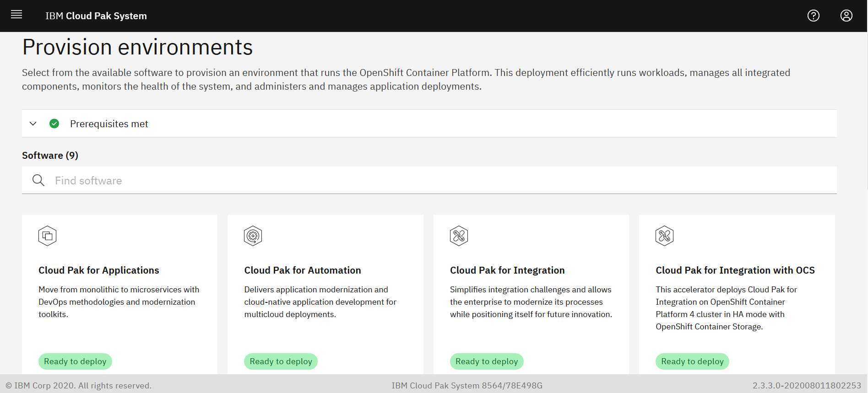Click the Cloud Pak for Applications icon
This screenshot has height=393, width=868.
click(47, 236)
